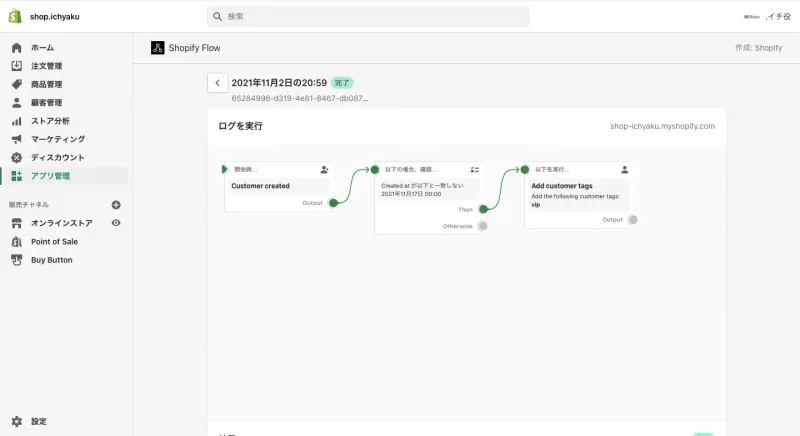Open ホーム in the sidebar
Viewport: 800px width, 436px height.
tap(42, 47)
